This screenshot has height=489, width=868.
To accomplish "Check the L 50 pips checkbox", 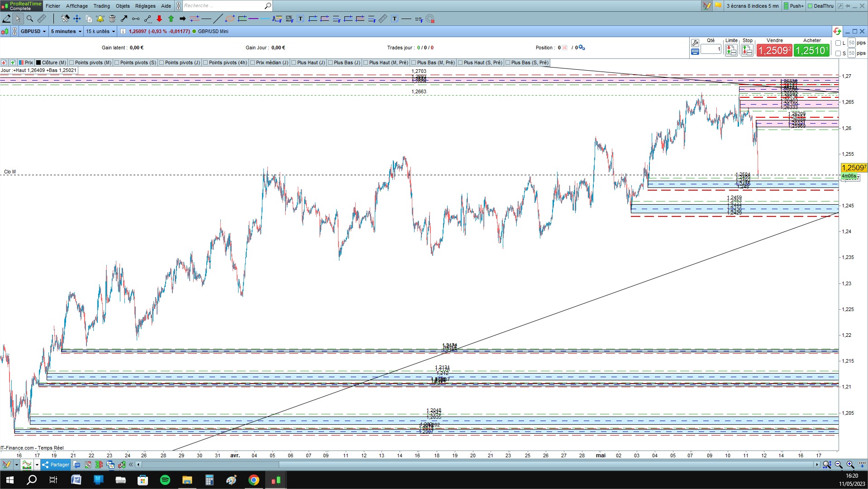I will 838,43.
